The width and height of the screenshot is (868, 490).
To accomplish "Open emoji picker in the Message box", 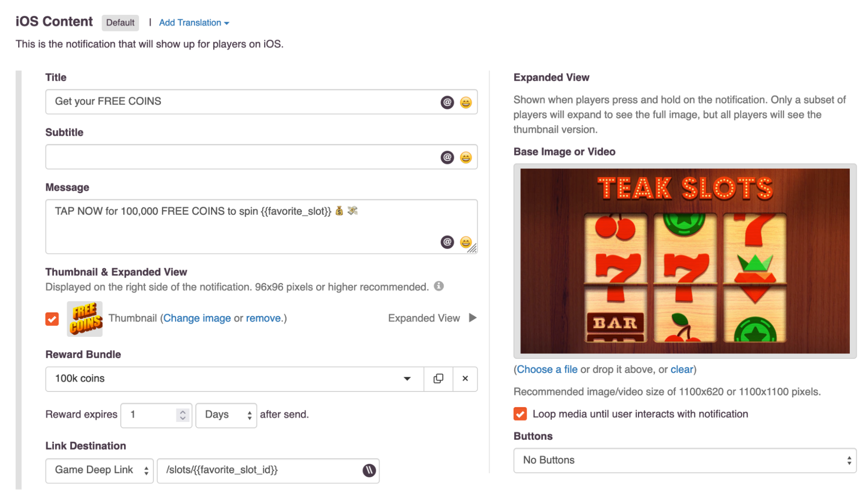I will coord(465,242).
